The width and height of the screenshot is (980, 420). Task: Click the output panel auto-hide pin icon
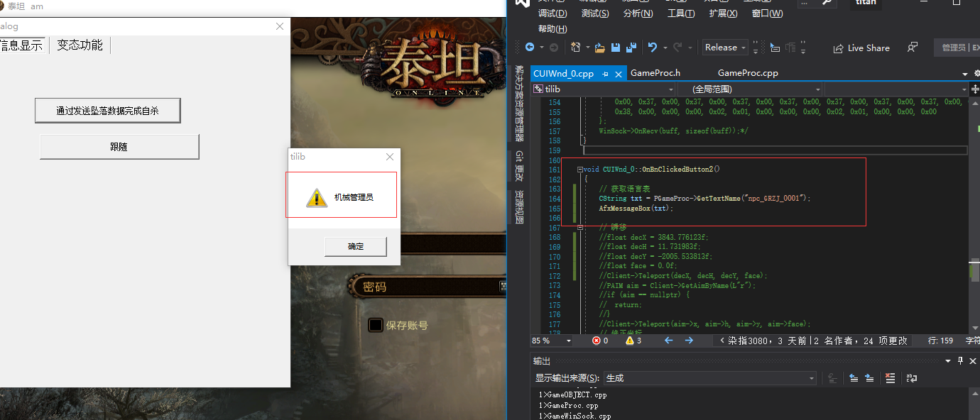click(x=960, y=360)
